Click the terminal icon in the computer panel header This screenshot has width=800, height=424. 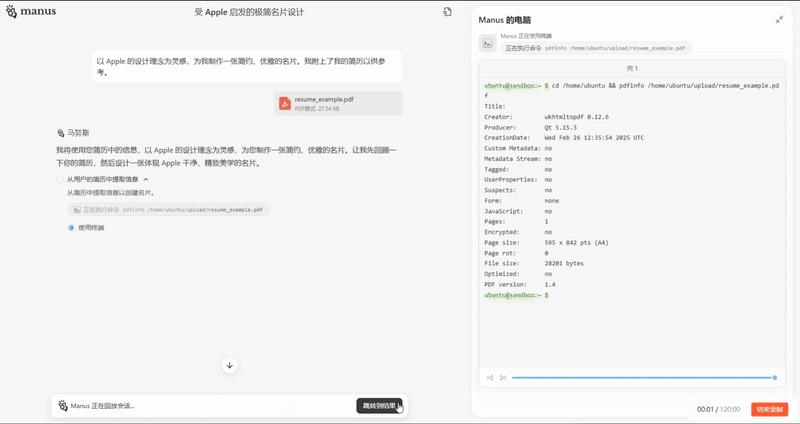pyautogui.click(x=487, y=43)
